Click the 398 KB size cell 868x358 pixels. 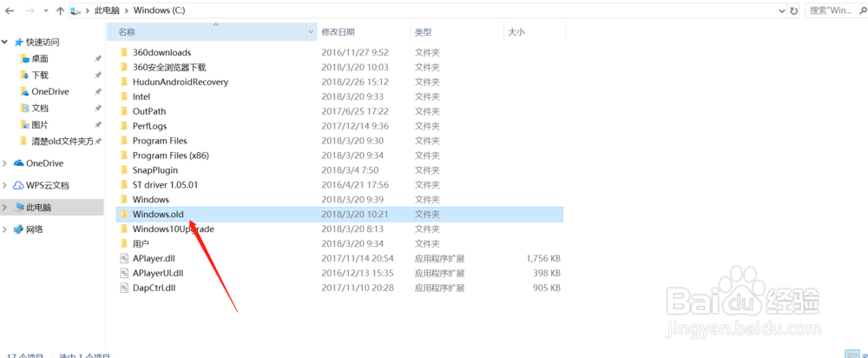pyautogui.click(x=546, y=273)
